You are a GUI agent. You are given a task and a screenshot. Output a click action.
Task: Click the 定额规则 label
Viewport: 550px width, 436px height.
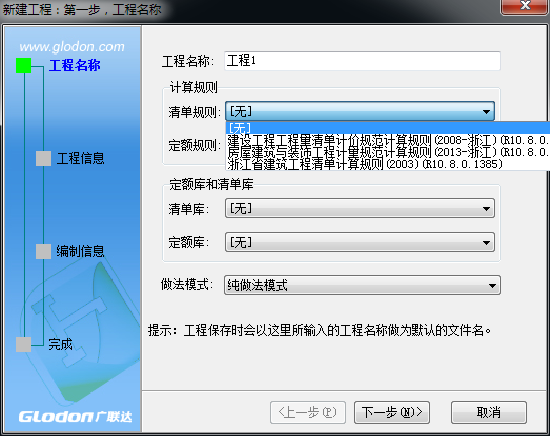(194, 145)
